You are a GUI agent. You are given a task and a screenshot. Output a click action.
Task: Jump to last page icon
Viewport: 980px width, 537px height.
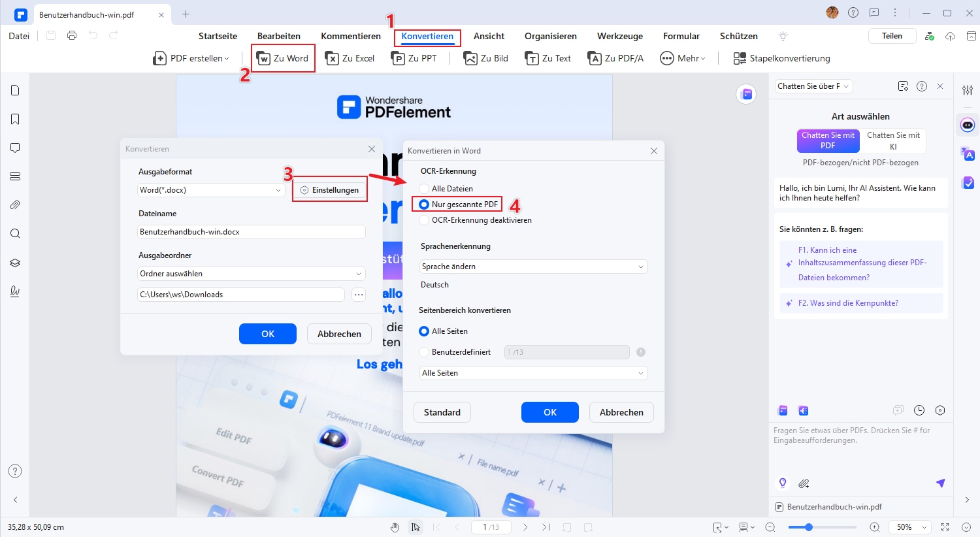click(546, 527)
